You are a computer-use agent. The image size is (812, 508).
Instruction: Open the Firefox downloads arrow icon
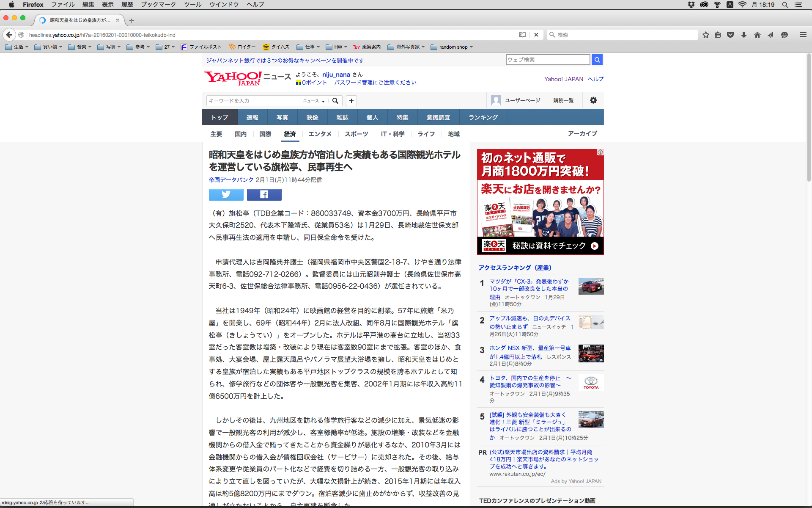pos(744,35)
